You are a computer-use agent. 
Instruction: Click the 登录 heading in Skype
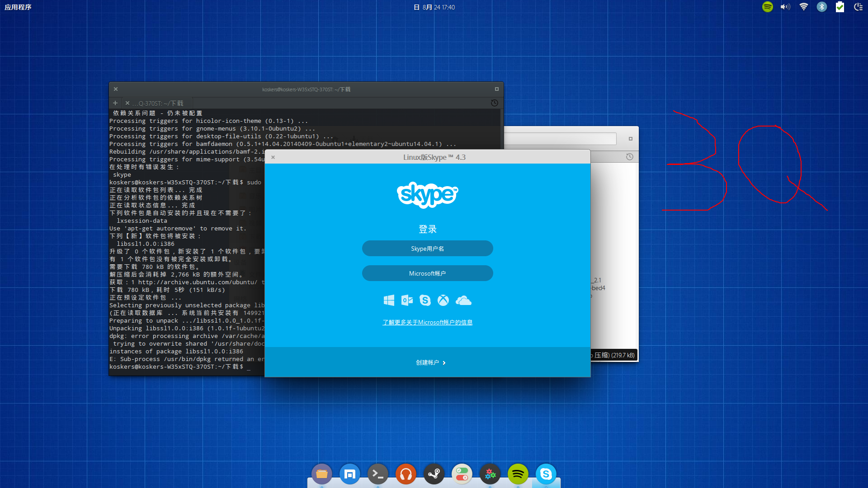coord(428,229)
